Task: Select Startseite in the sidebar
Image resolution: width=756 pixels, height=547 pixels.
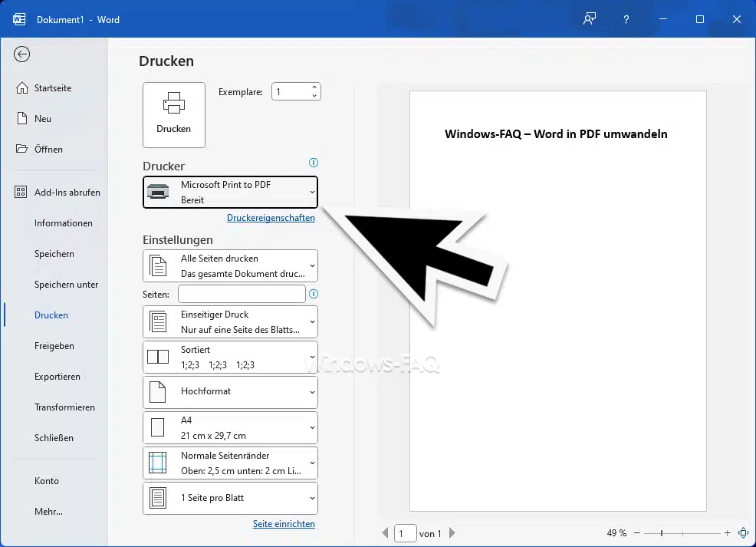Action: [x=53, y=87]
